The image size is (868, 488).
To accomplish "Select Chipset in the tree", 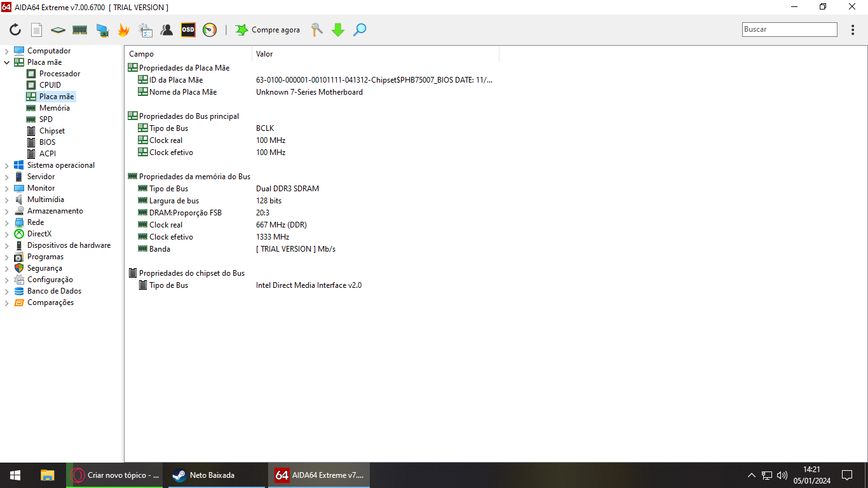I will [x=52, y=131].
